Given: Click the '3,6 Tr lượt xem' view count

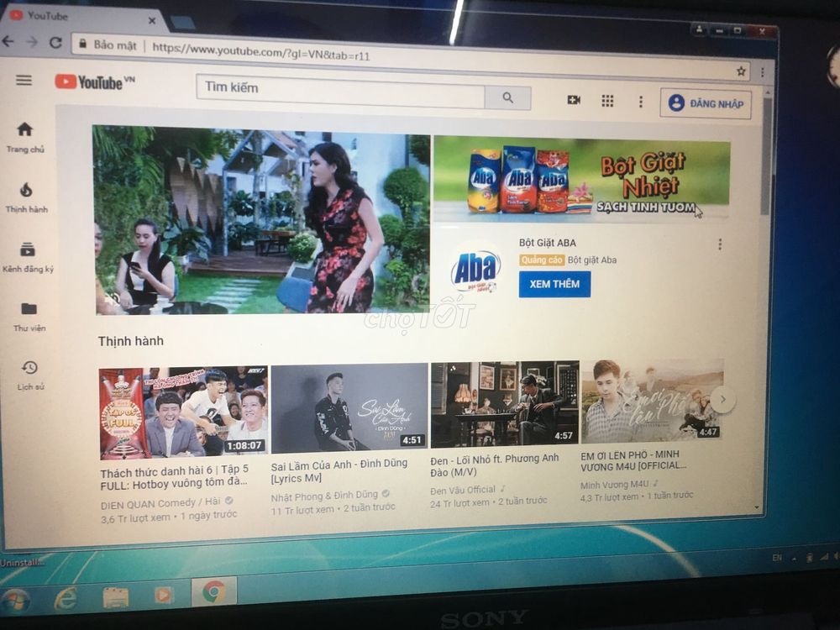Looking at the screenshot, I should 135,518.
